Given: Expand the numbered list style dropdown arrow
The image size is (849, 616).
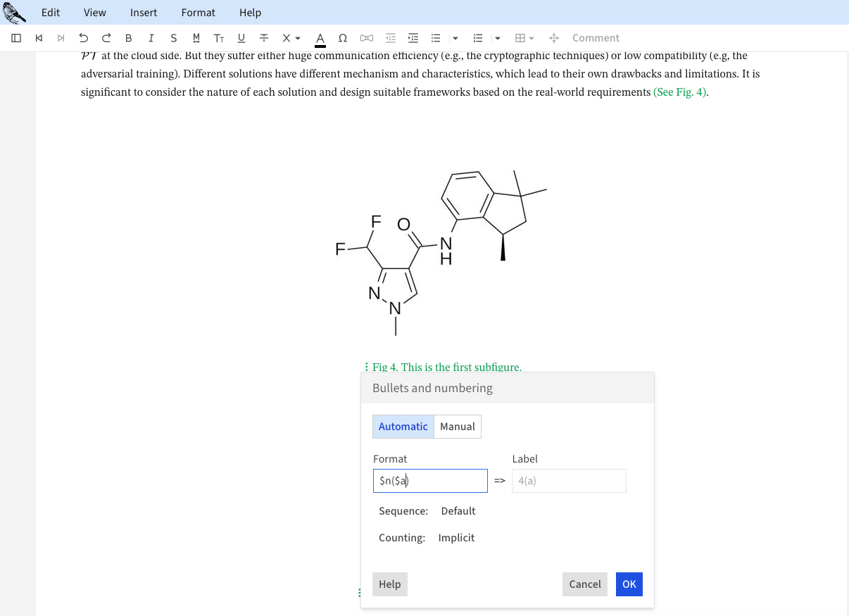Looking at the screenshot, I should coord(498,38).
